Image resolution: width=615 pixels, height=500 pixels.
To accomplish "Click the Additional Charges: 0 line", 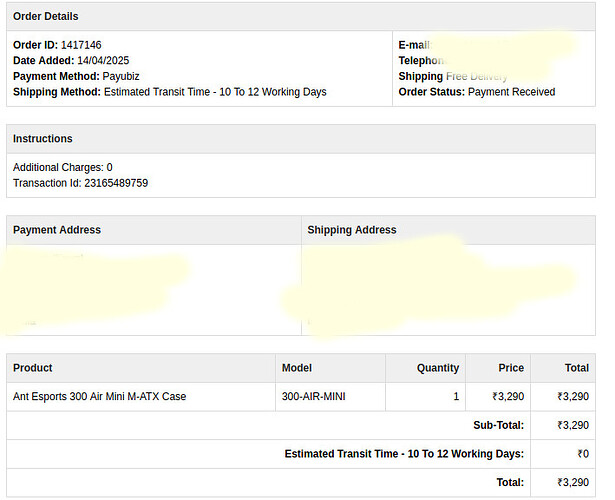I will tap(63, 167).
